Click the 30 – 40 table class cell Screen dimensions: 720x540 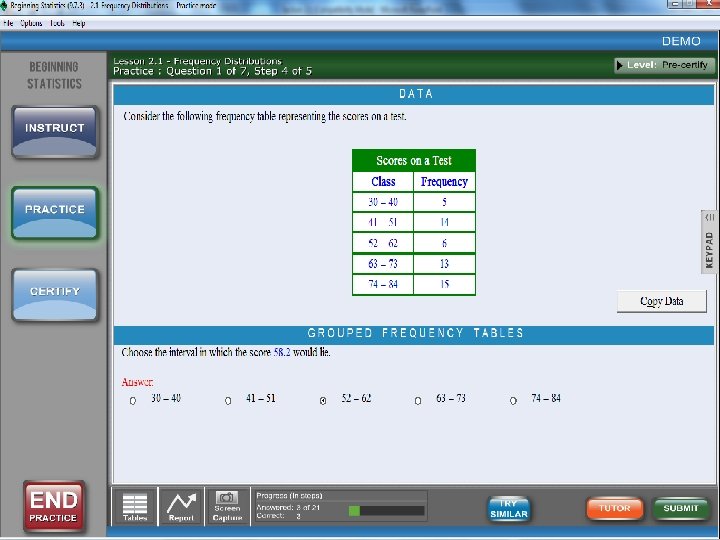coord(383,202)
